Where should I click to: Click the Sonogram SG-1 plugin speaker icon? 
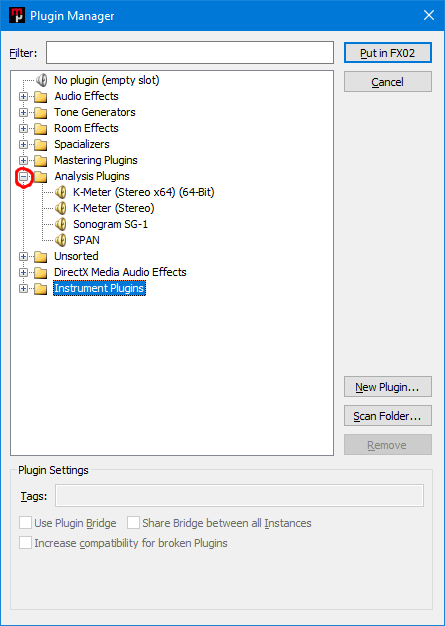pyautogui.click(x=61, y=224)
